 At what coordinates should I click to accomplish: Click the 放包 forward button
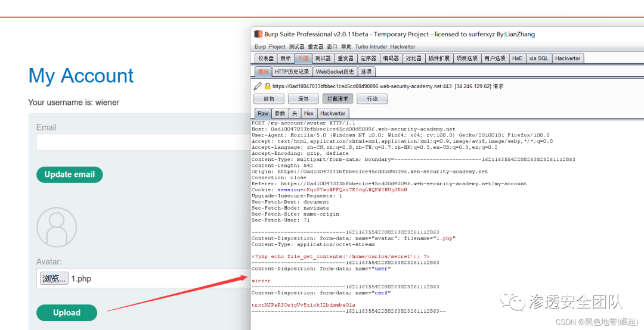(269, 99)
